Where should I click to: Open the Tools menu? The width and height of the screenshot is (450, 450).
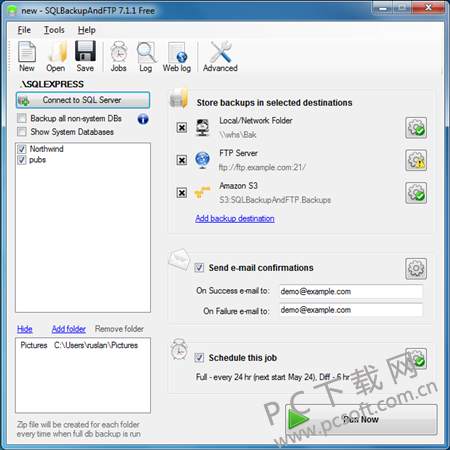54,30
